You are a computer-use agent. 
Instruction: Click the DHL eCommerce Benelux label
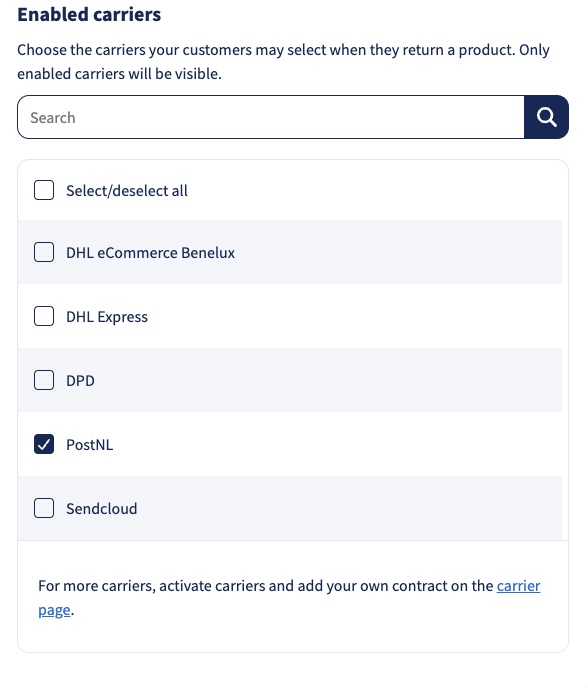click(151, 253)
